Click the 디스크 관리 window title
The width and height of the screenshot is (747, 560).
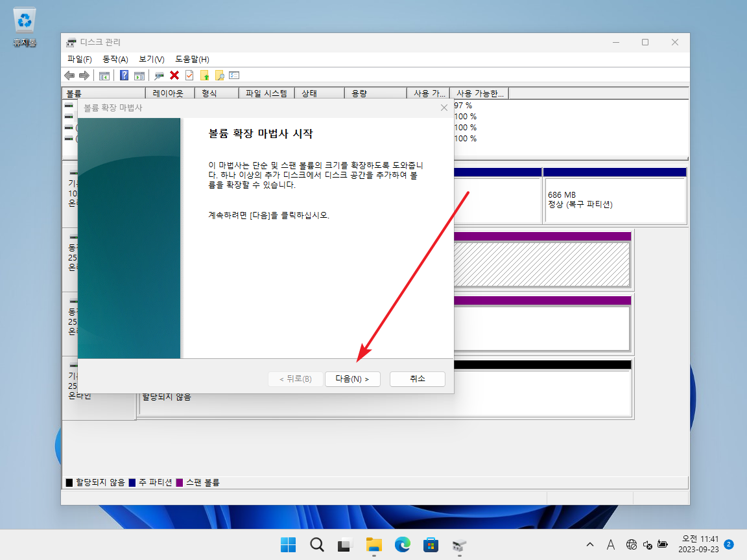[100, 42]
